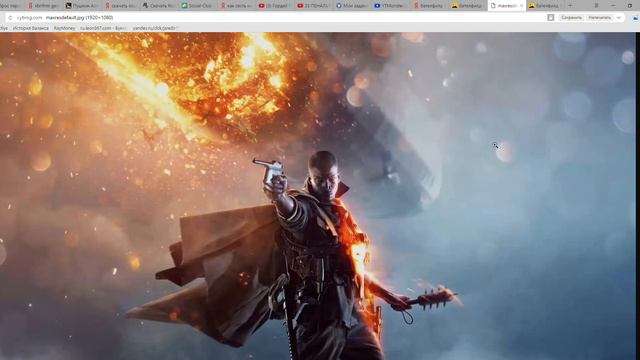The width and height of the screenshot is (640, 360).
Task: Expand the dropdown arrow beside Напечатать
Action: coord(618,18)
